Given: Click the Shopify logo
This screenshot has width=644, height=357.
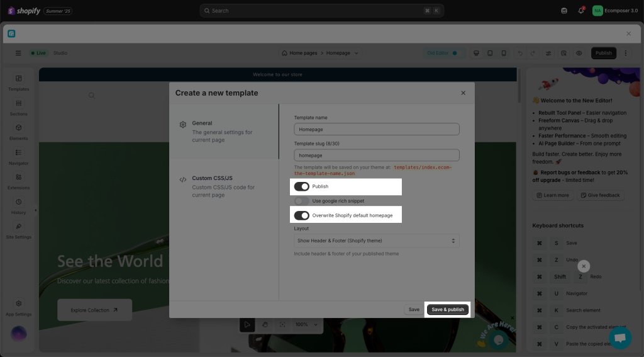Looking at the screenshot, I should point(24,11).
